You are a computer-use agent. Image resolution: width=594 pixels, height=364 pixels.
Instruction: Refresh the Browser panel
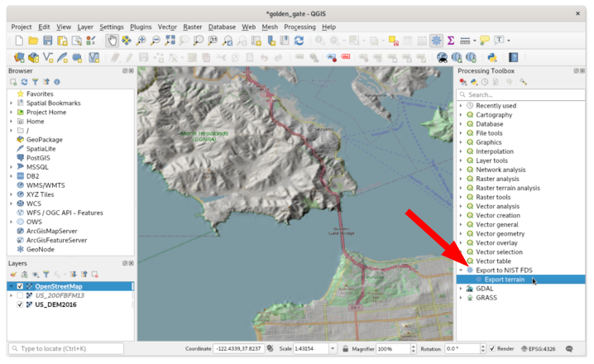[24, 82]
